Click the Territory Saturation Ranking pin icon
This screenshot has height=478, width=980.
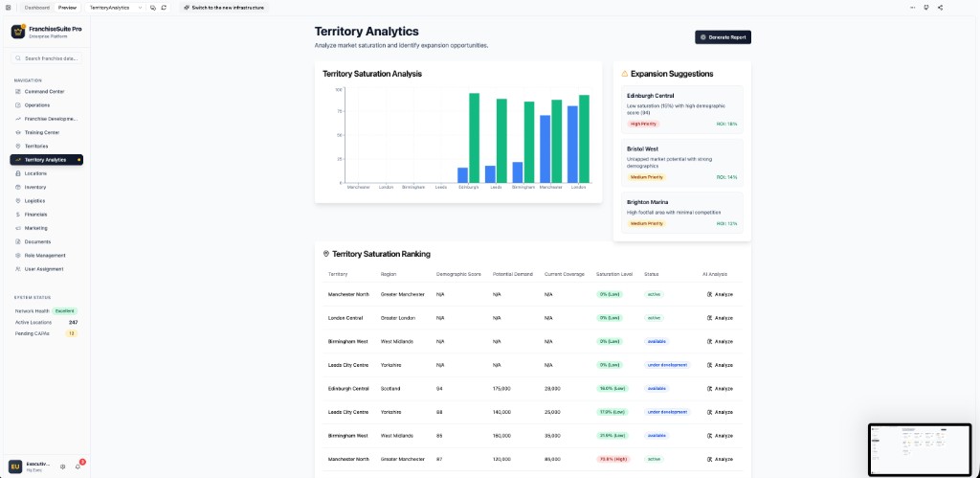pos(325,254)
